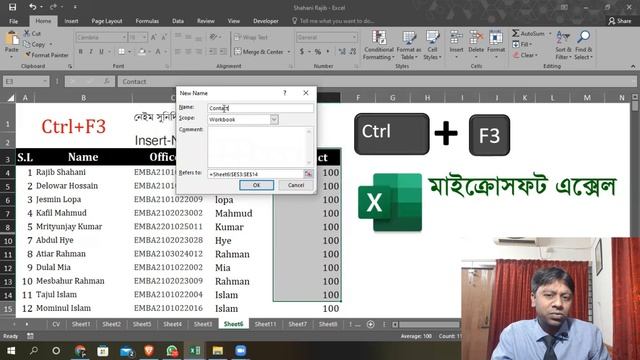Apply percent style format
This screenshot has height=360, width=640.
click(x=318, y=52)
